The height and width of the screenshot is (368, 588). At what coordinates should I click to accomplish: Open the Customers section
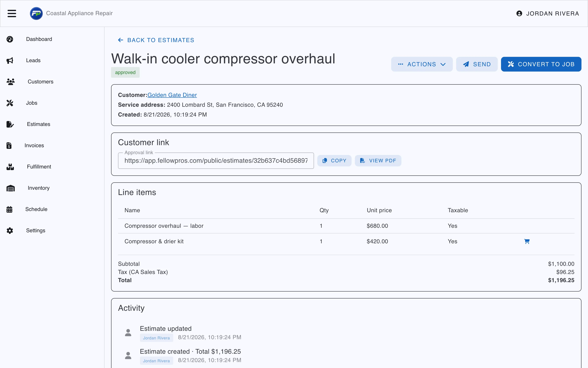click(52, 82)
